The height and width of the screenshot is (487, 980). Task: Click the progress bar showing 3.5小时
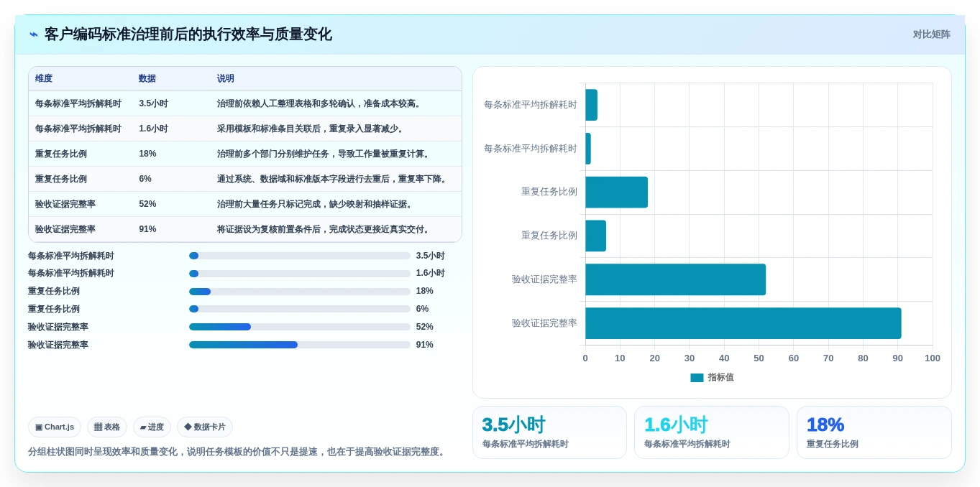300,256
